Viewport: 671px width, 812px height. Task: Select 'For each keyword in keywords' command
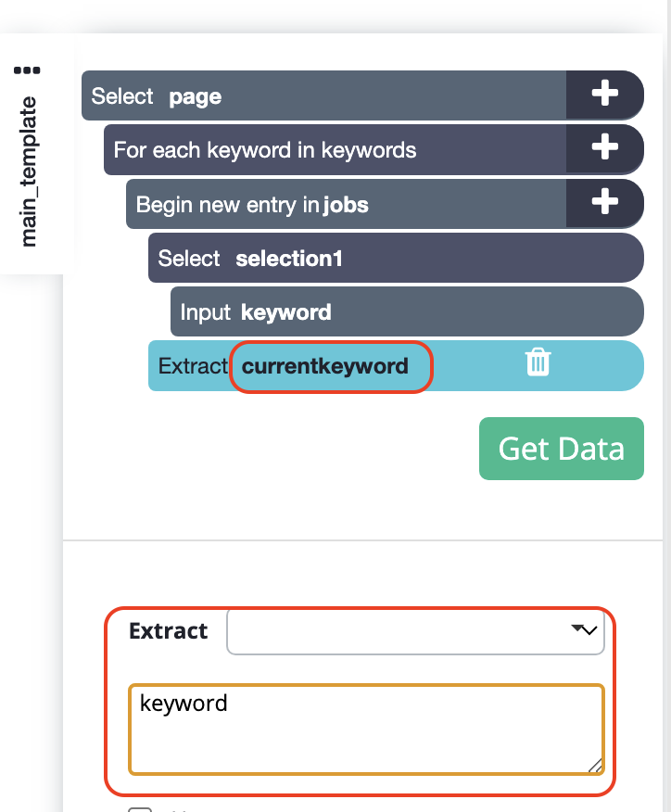click(335, 149)
